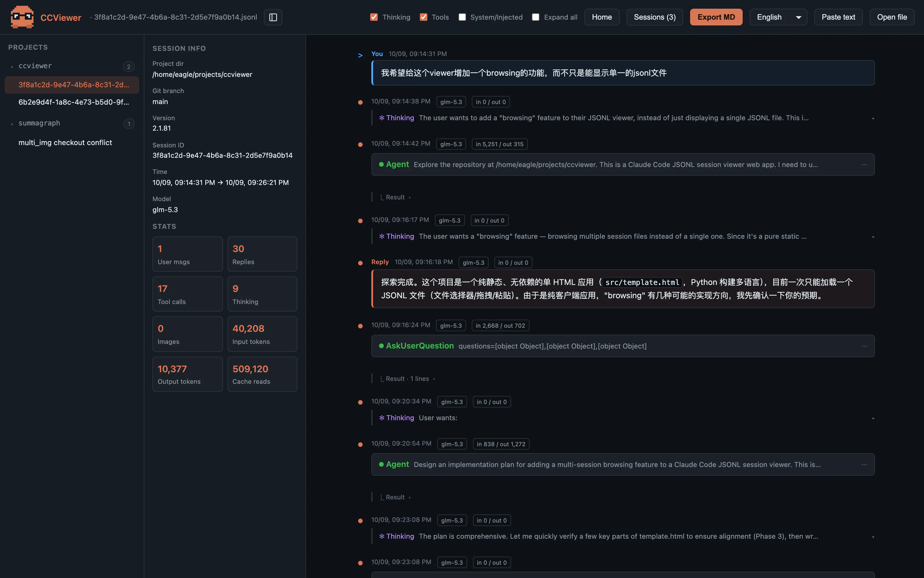Click the 'in 838 / out 1,272' token badge
924x578 pixels.
click(501, 444)
